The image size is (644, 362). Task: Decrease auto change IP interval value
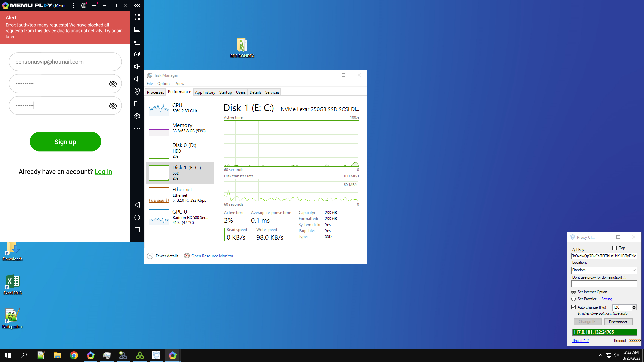point(634,309)
